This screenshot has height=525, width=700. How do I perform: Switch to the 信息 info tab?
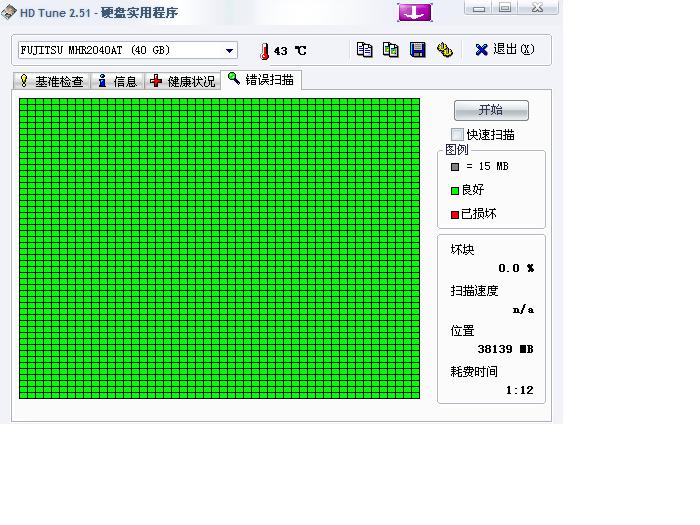pos(117,81)
